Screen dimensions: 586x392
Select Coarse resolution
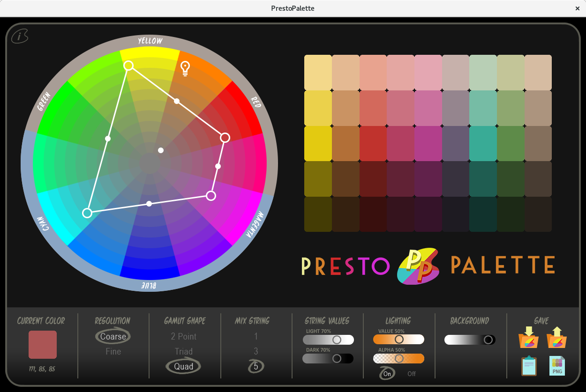113,336
